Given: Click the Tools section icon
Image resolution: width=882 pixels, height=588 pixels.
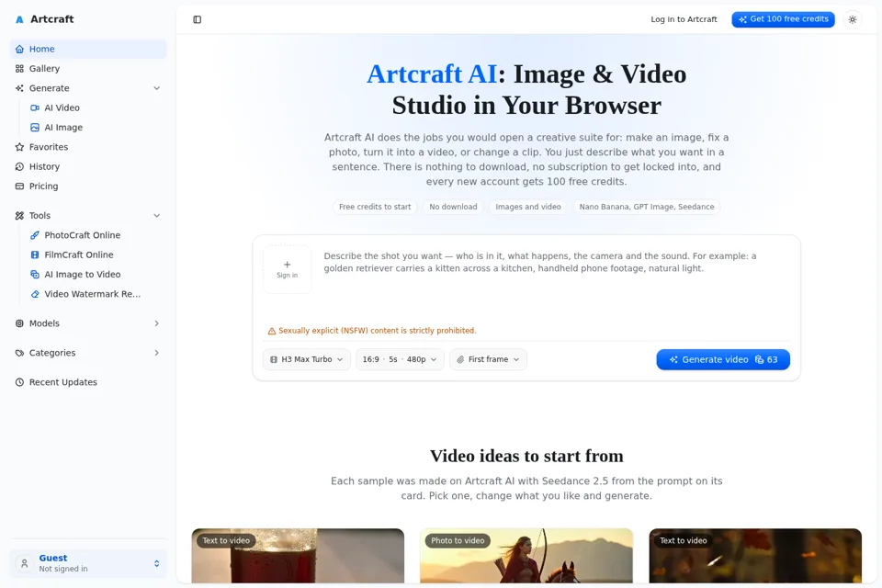Looking at the screenshot, I should point(19,216).
